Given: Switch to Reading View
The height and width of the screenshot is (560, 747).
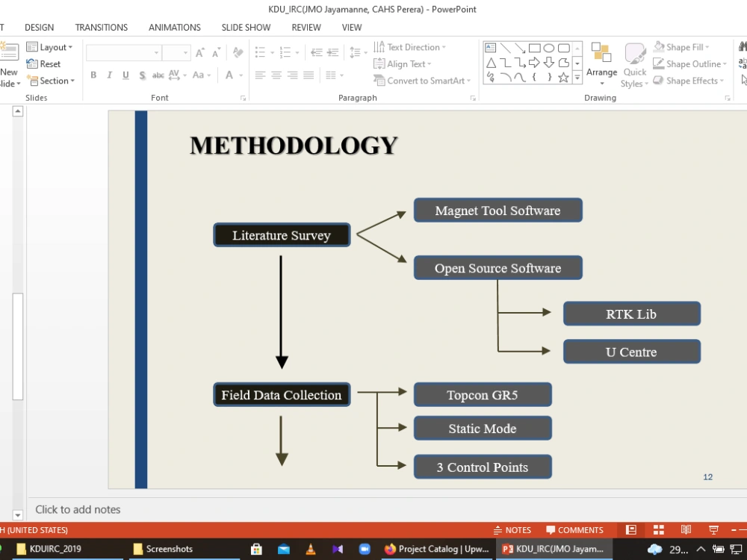Looking at the screenshot, I should point(686,530).
